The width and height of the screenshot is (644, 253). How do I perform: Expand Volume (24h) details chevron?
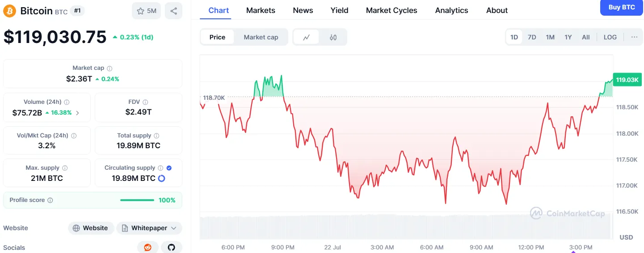[77, 113]
